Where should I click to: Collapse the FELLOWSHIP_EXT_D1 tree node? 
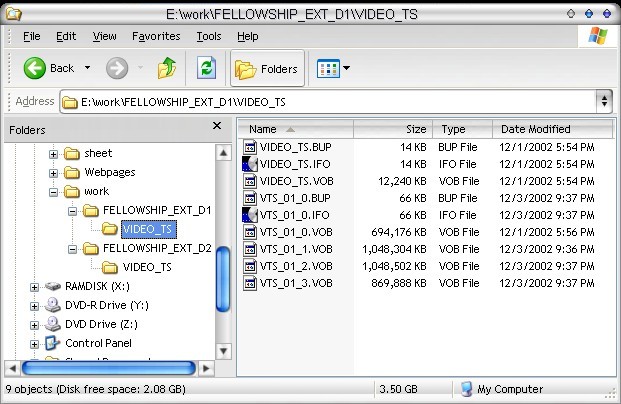(72, 211)
